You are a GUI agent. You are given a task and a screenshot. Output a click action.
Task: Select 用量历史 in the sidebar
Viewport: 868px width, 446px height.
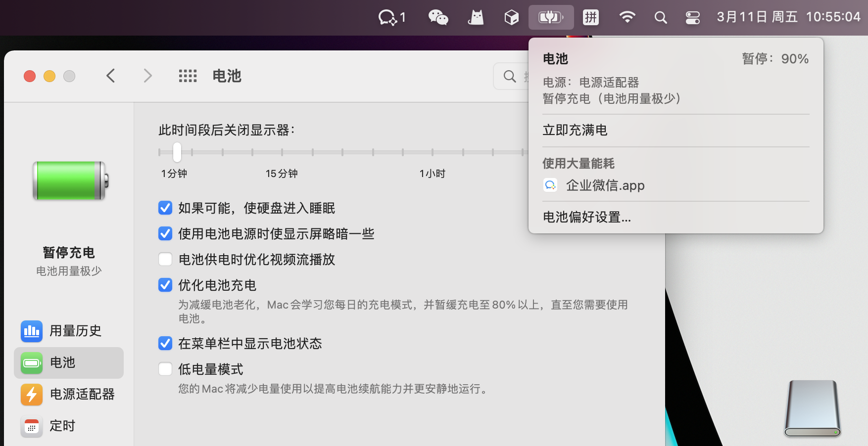(x=69, y=331)
